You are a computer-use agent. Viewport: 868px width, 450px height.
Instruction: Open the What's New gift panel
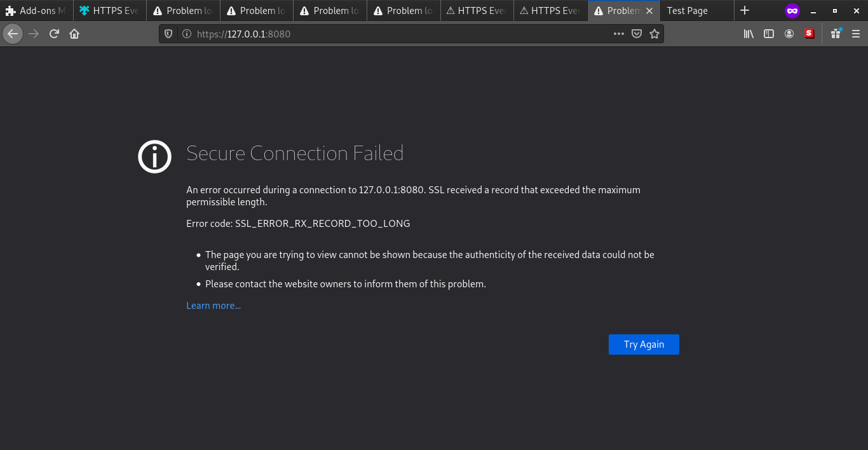(836, 34)
